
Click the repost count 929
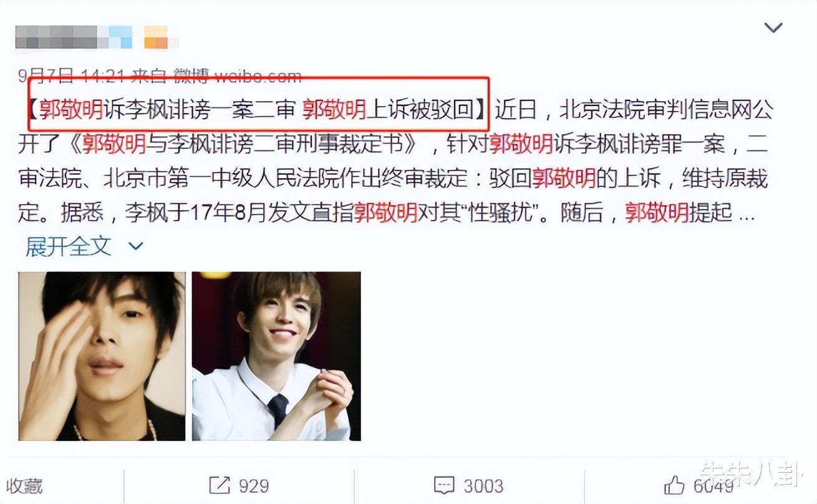click(253, 486)
